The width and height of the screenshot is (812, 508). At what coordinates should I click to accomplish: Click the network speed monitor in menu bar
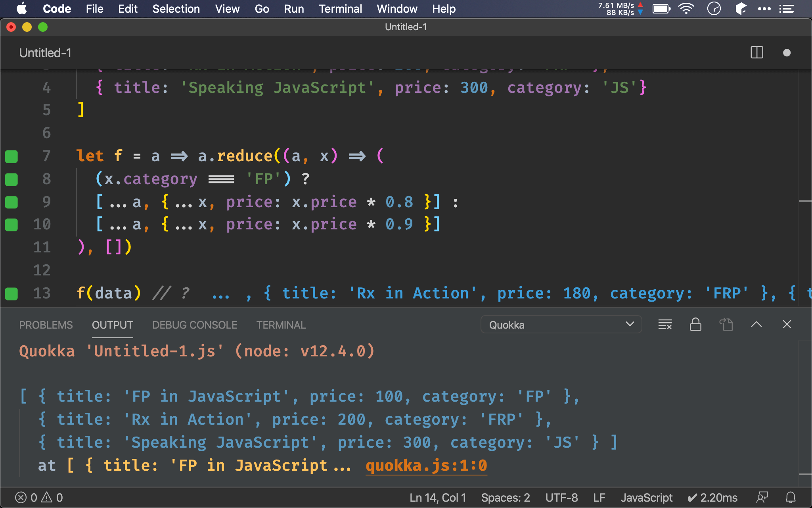(x=620, y=9)
